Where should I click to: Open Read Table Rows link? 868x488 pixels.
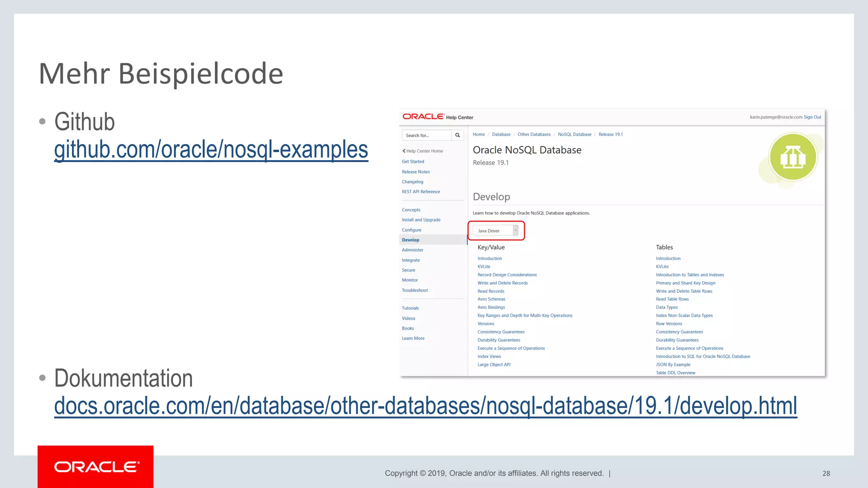673,299
